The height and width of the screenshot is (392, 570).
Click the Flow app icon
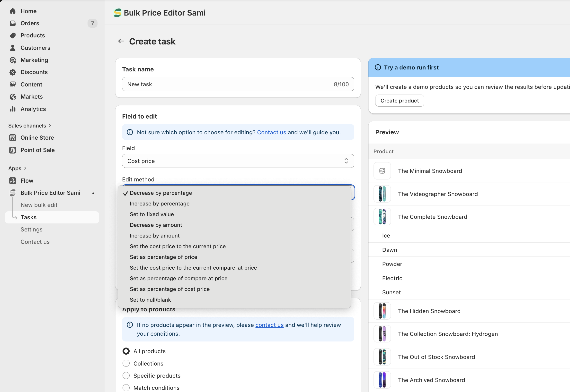tap(13, 180)
